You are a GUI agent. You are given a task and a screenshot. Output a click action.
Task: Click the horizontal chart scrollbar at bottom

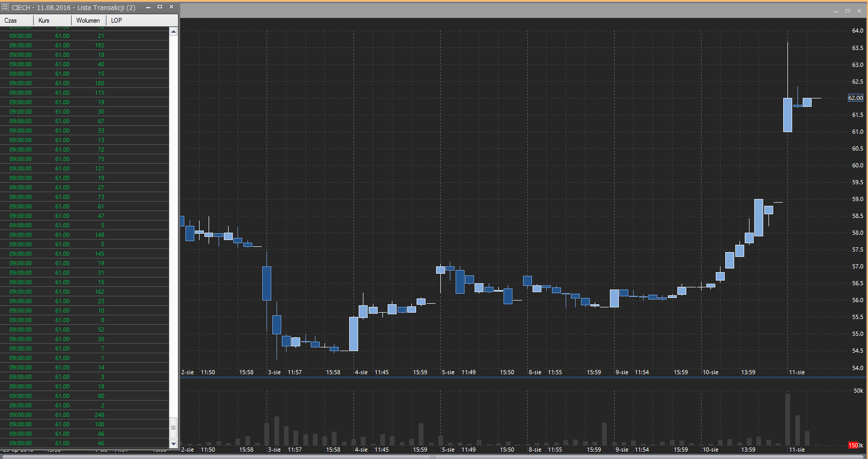click(432, 456)
